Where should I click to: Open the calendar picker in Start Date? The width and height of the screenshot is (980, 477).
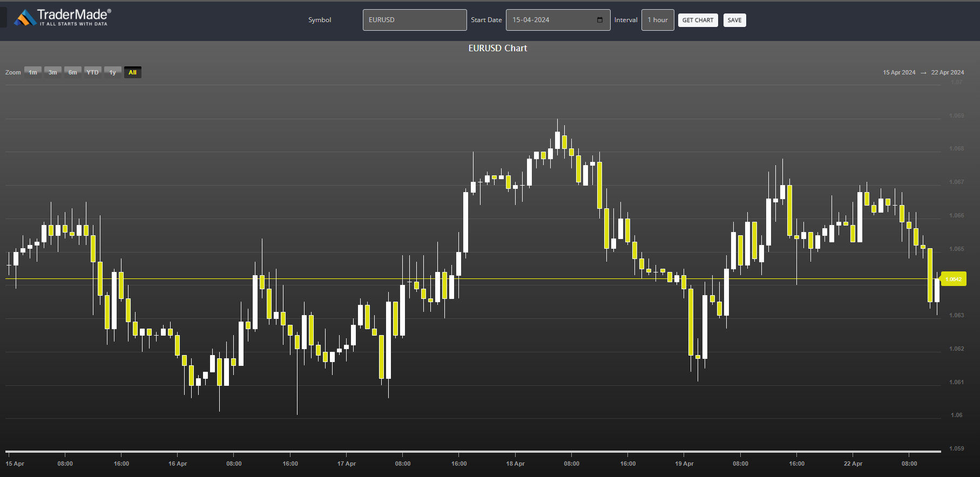click(600, 20)
